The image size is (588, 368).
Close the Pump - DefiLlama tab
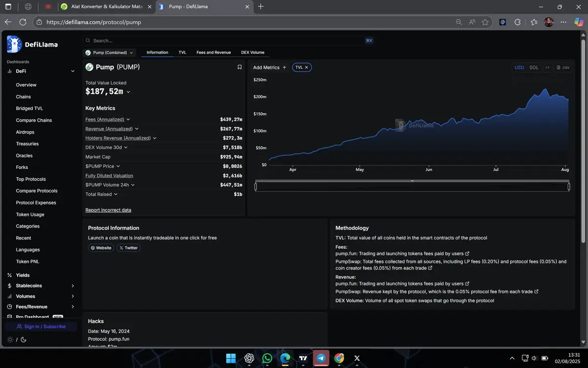click(247, 7)
